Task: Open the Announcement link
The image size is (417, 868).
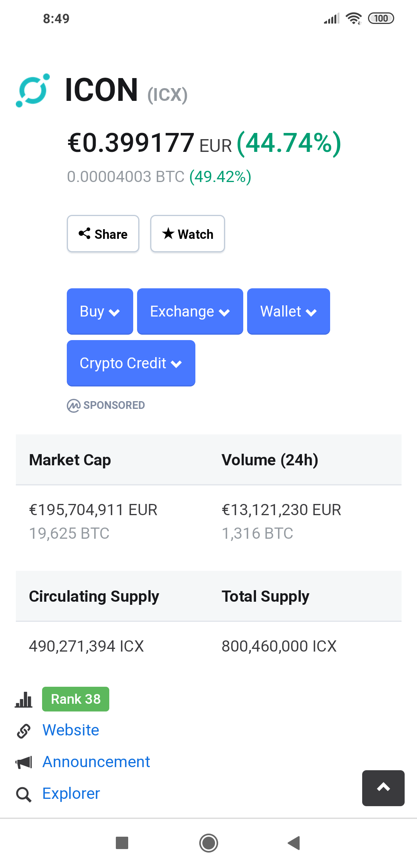Action: point(96,762)
